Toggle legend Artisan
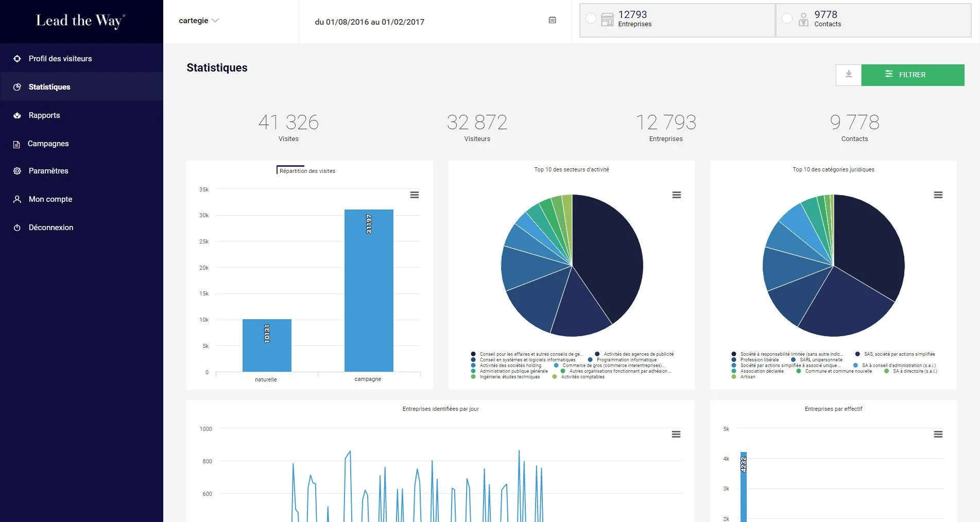This screenshot has height=522, width=980. click(744, 377)
